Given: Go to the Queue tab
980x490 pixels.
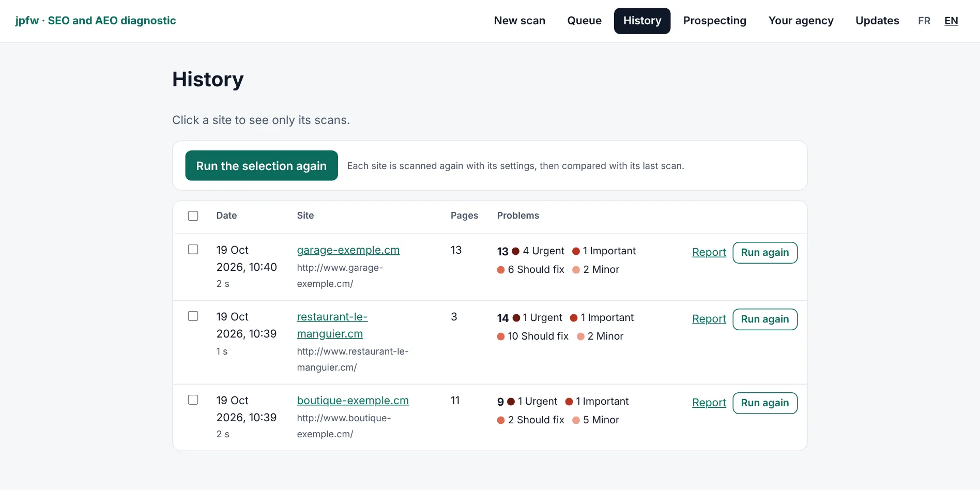Looking at the screenshot, I should (584, 21).
